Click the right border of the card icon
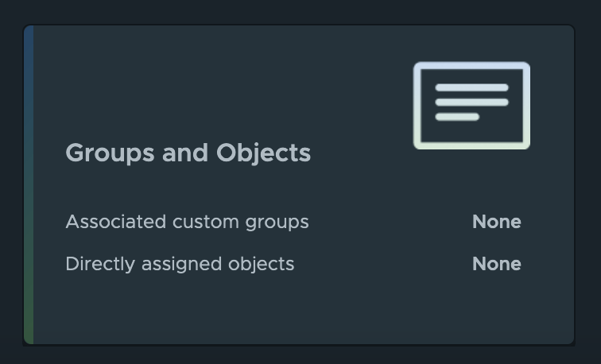The width and height of the screenshot is (601, 364). pos(528,106)
